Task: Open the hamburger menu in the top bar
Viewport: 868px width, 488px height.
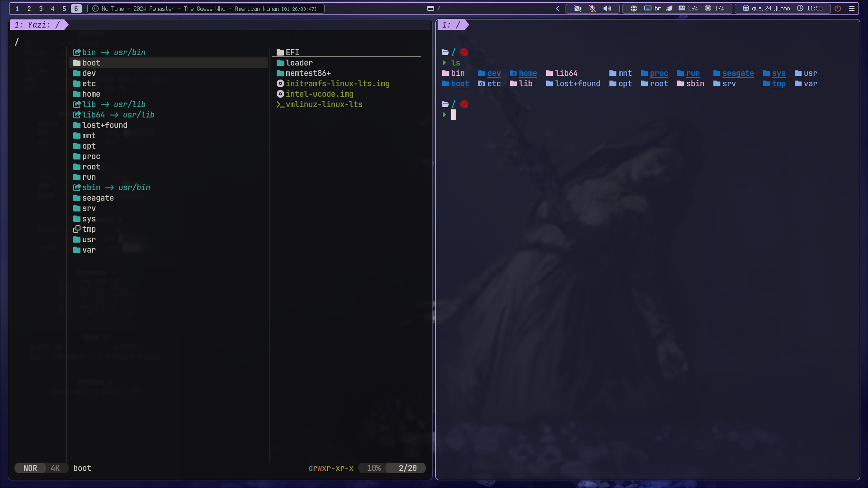Action: click(852, 9)
